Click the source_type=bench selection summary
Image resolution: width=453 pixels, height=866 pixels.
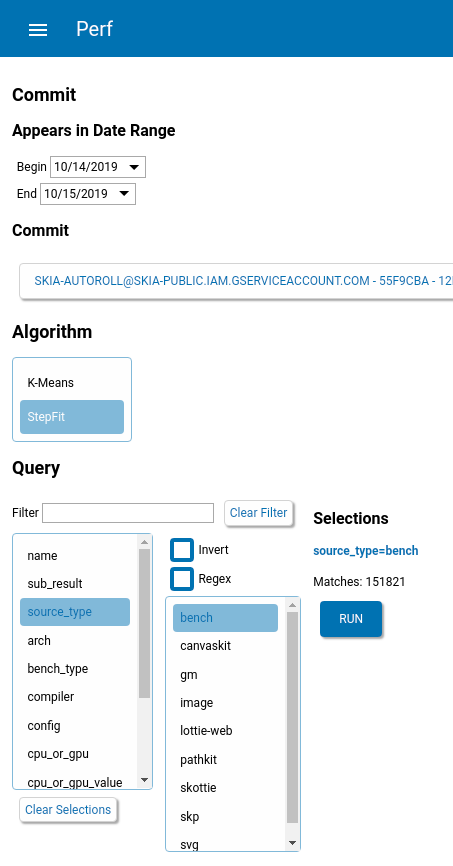coord(366,551)
